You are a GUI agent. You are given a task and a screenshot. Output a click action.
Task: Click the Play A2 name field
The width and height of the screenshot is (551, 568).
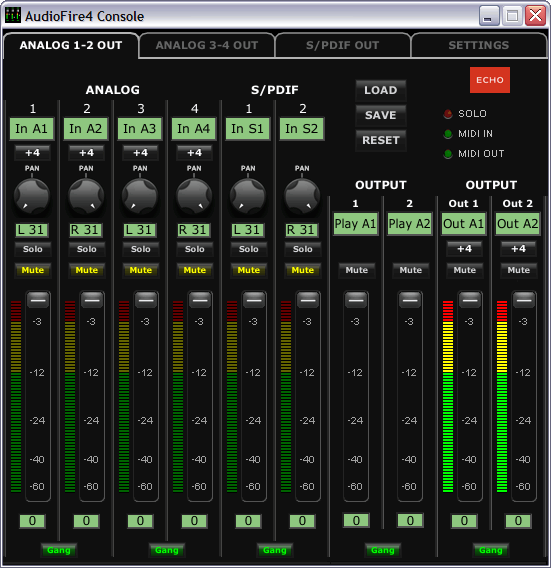(409, 224)
